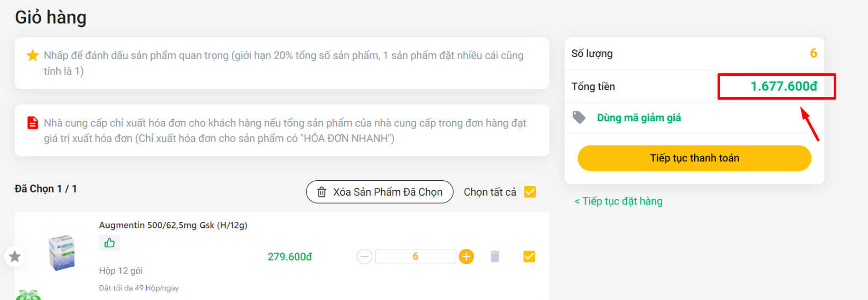Open the "Dùng mã giảm giá" link
Screen dimensions: 868x300
point(639,118)
